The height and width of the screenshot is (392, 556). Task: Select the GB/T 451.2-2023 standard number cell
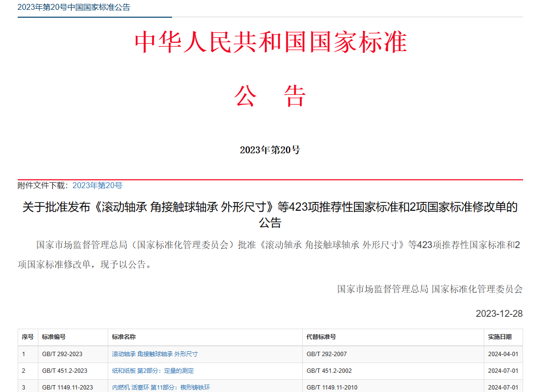(64, 371)
